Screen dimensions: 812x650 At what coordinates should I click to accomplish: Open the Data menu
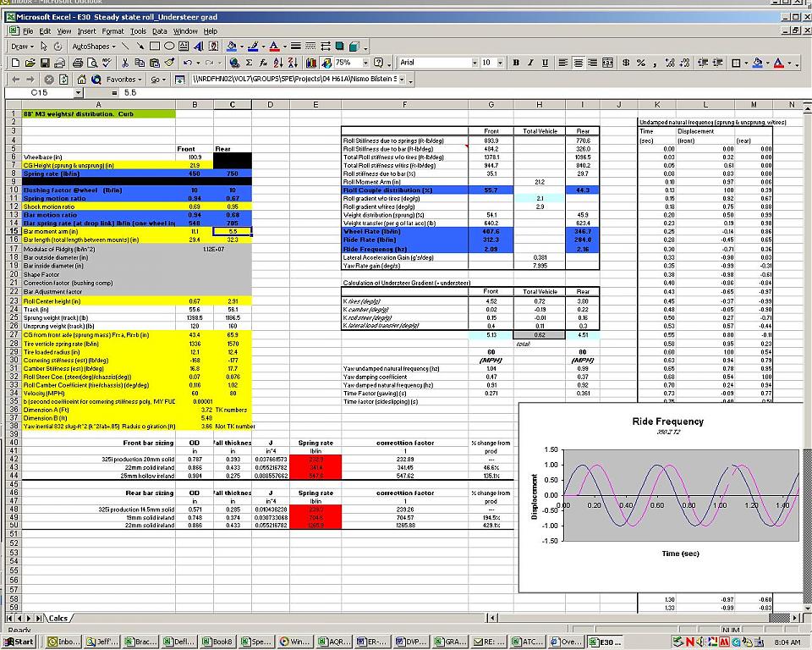coord(160,31)
